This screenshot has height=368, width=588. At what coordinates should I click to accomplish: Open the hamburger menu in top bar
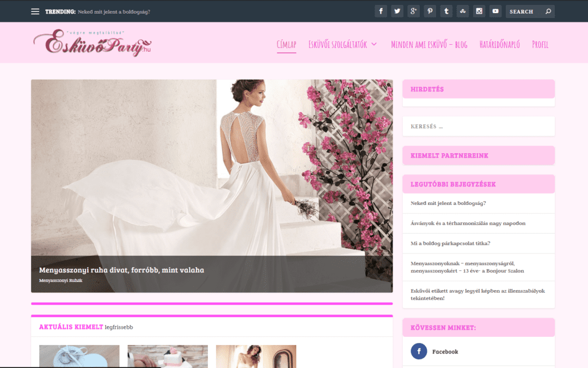35,11
